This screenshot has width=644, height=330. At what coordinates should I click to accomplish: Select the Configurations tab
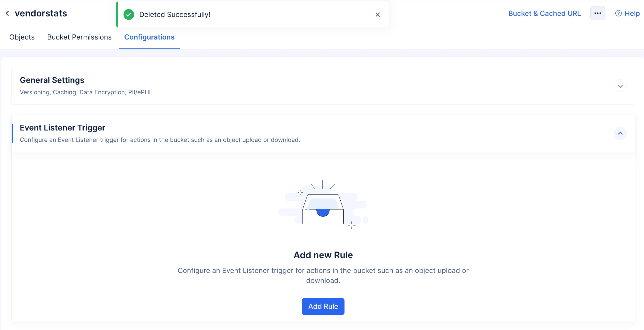(x=149, y=37)
